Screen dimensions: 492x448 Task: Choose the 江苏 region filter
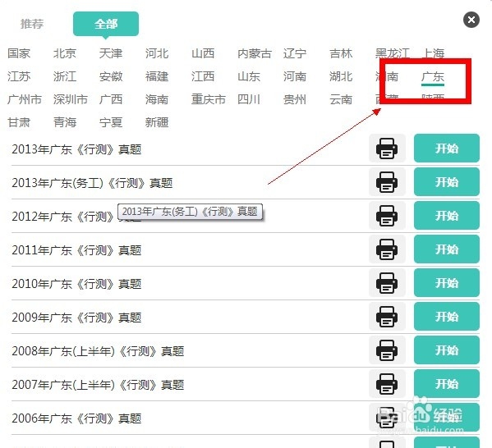coord(19,76)
